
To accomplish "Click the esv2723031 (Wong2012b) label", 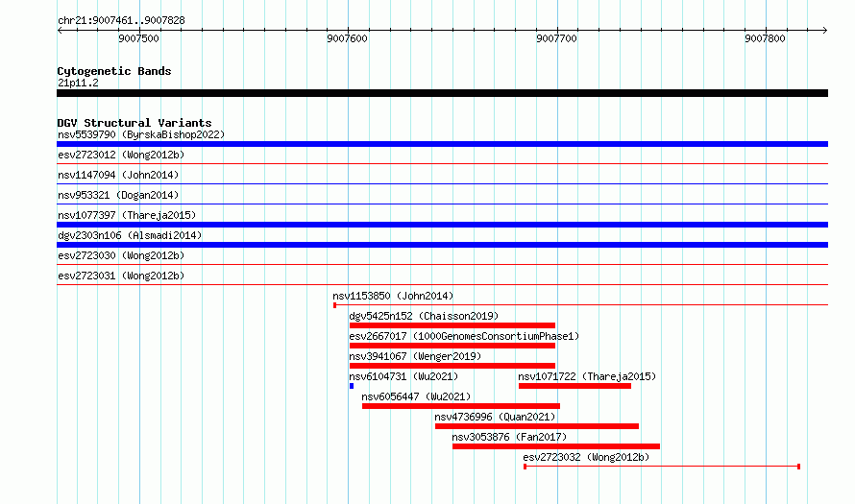I will (121, 276).
